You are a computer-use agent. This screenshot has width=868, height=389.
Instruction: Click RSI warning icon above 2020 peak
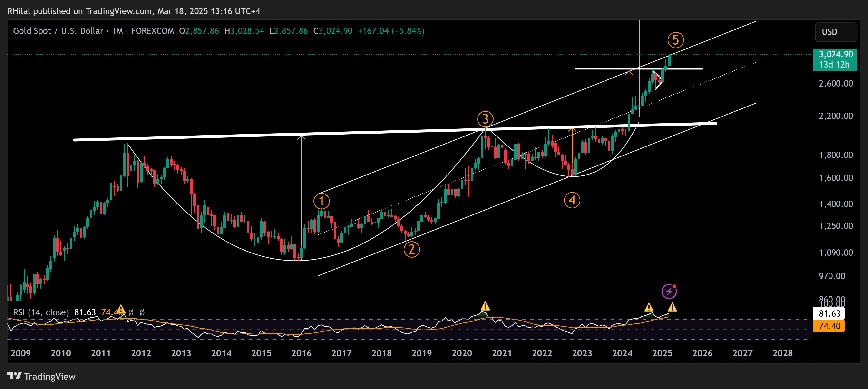[485, 306]
